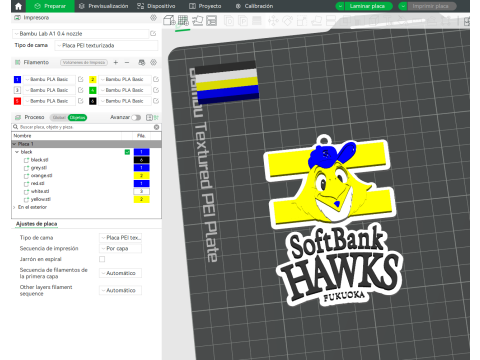Viewport: 480px width, 360px height.
Task: Click yellow filament 2 color swatch
Action: 93,79
